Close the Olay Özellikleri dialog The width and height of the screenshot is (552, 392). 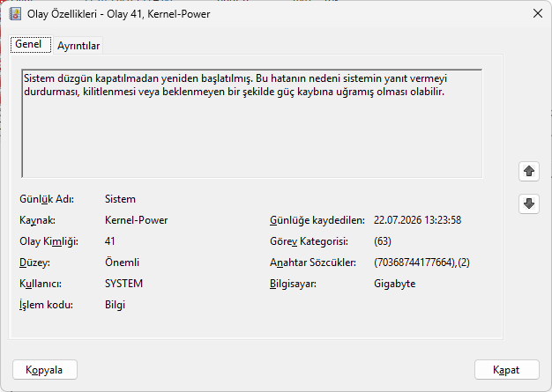[538, 14]
